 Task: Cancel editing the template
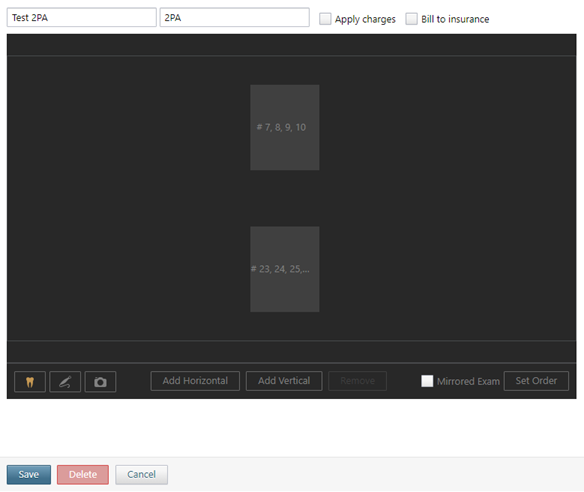(142, 474)
